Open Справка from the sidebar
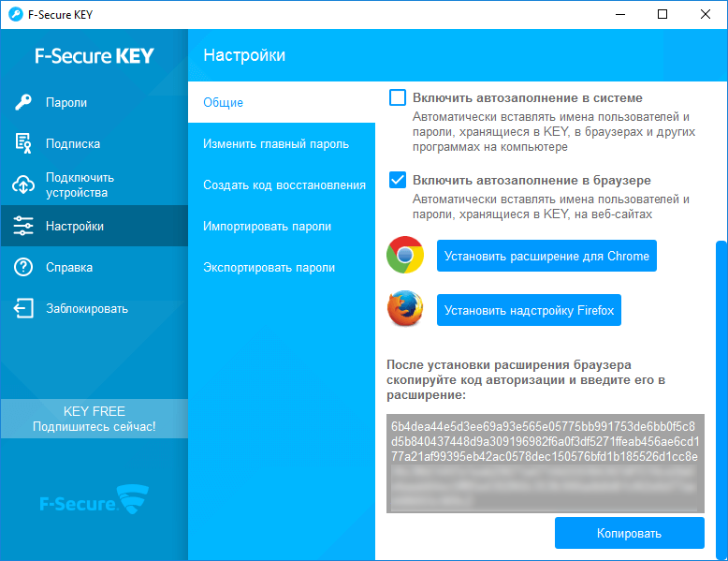The image size is (728, 561). [x=95, y=267]
